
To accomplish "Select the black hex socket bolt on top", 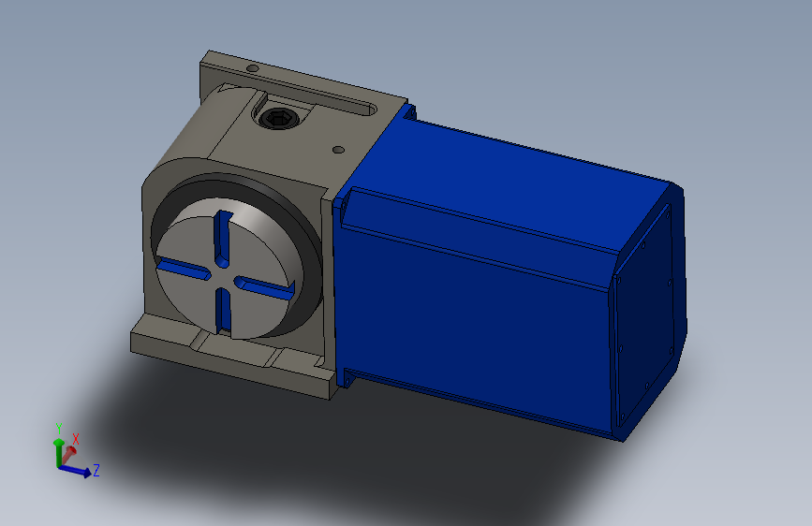I will coord(278,119).
